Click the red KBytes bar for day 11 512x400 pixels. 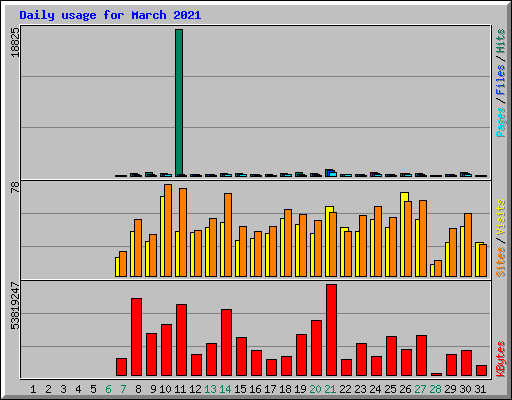coord(181,340)
